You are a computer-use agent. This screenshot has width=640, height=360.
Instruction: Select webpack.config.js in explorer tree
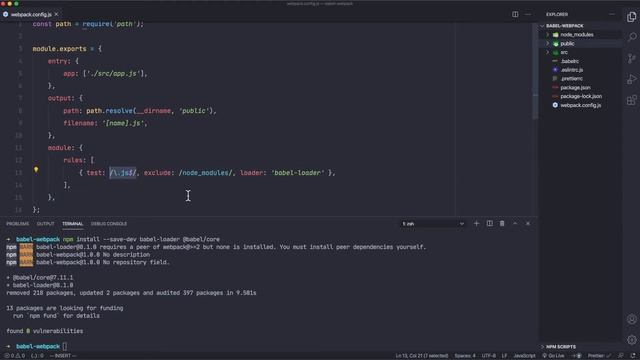point(581,105)
